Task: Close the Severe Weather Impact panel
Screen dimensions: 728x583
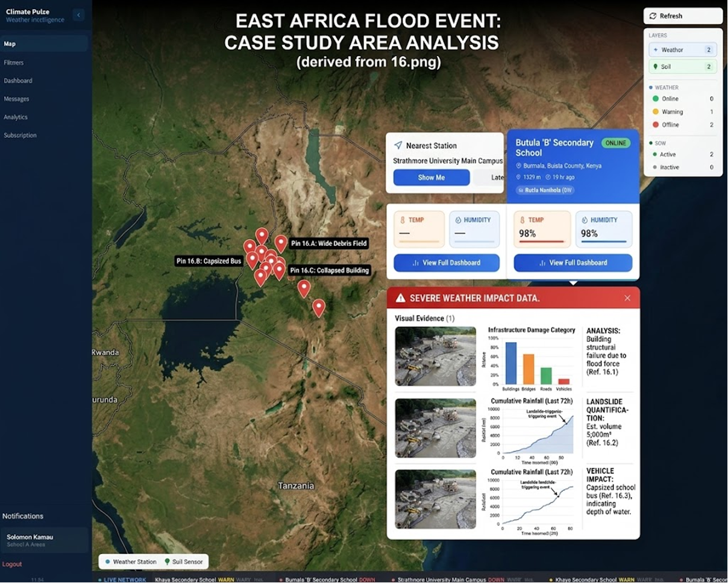Action: (x=627, y=298)
